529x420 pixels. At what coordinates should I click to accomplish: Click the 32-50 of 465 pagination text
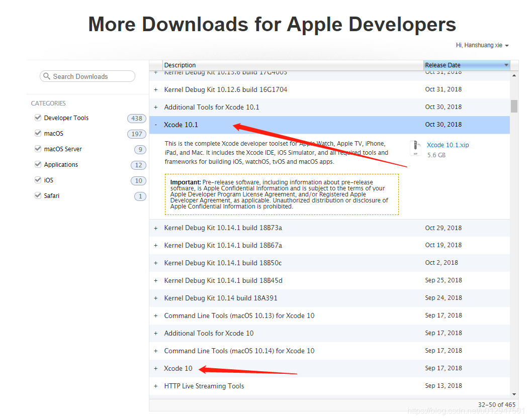(x=497, y=404)
